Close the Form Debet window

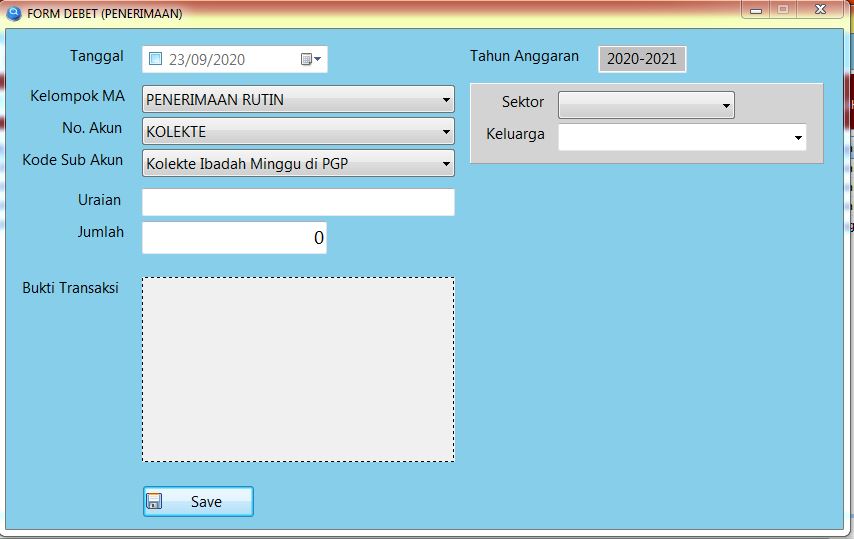pyautogui.click(x=820, y=10)
